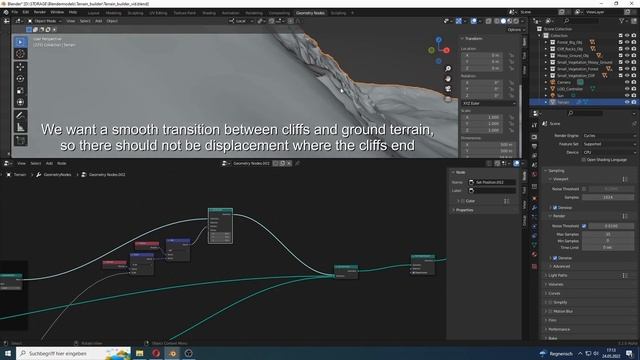Open the Modifier properties wrench icon
The width and height of the screenshot is (640, 360).
coord(534,208)
